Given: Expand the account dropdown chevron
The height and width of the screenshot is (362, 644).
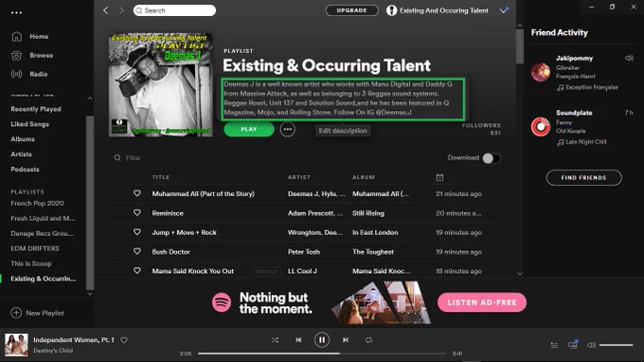Looking at the screenshot, I should (x=504, y=10).
